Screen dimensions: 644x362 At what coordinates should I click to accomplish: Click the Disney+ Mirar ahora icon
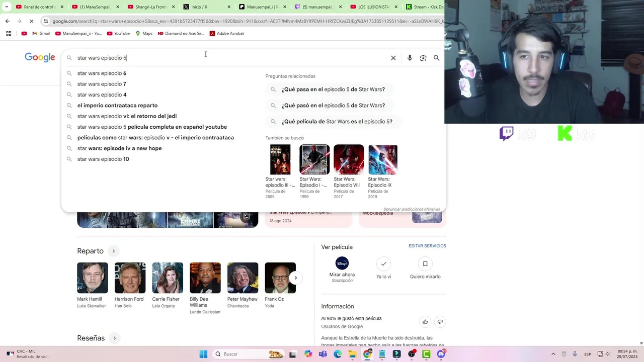click(x=342, y=263)
